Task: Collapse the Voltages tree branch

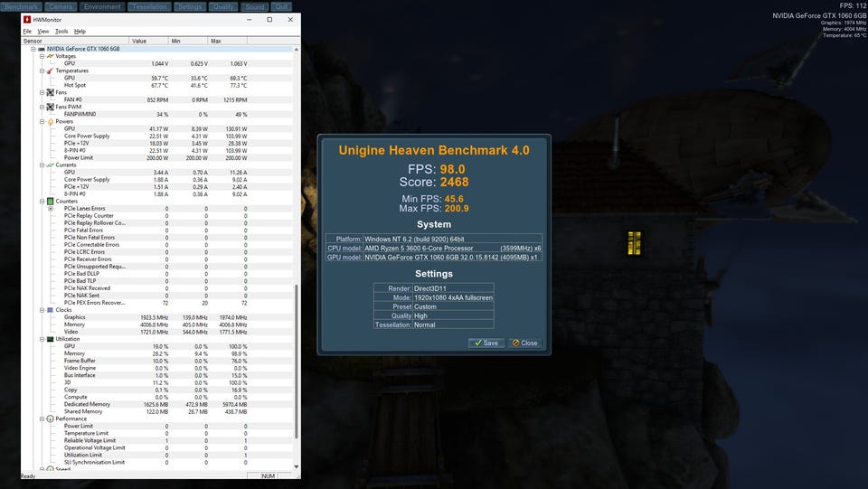Action: tap(42, 56)
